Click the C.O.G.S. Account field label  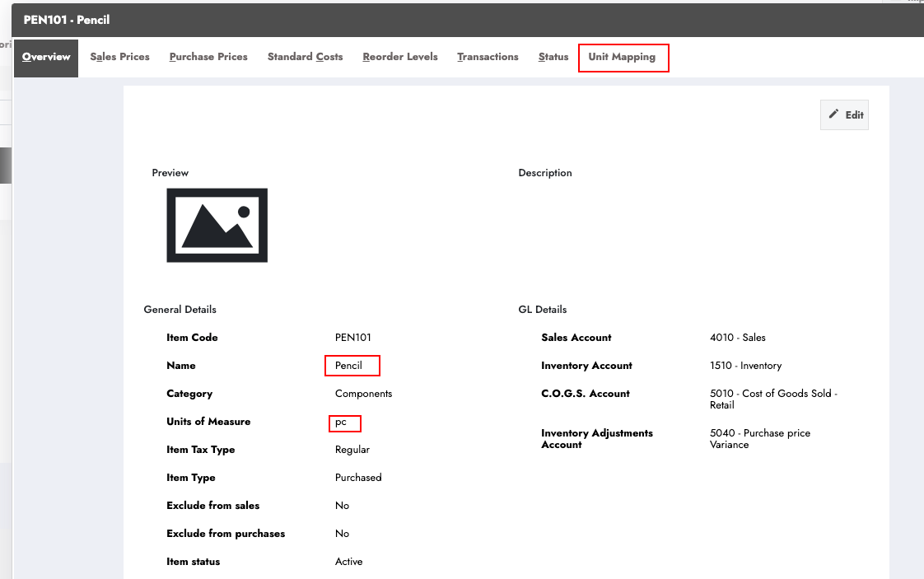pyautogui.click(x=586, y=394)
